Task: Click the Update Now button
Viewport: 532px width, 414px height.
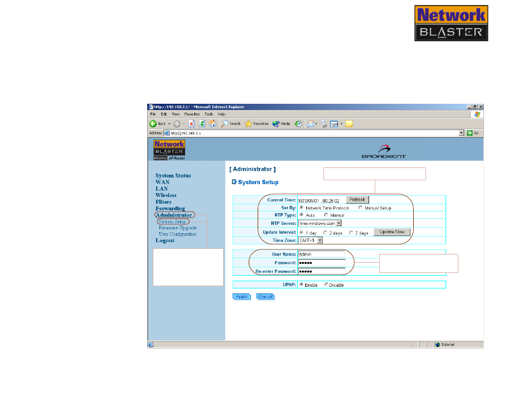Action: coord(392,232)
